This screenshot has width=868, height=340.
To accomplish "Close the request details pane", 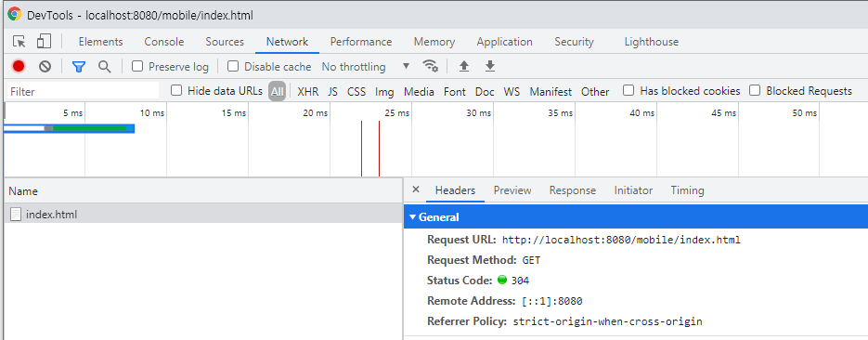I will [x=416, y=190].
